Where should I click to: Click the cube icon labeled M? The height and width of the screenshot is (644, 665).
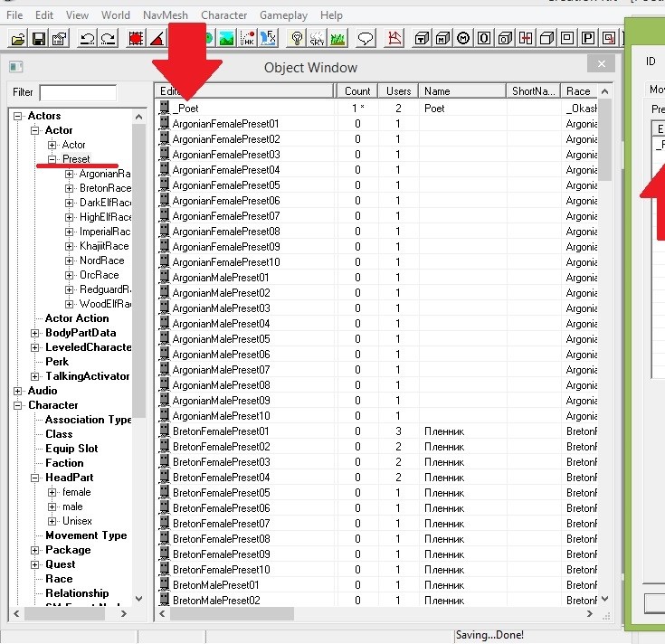click(442, 39)
